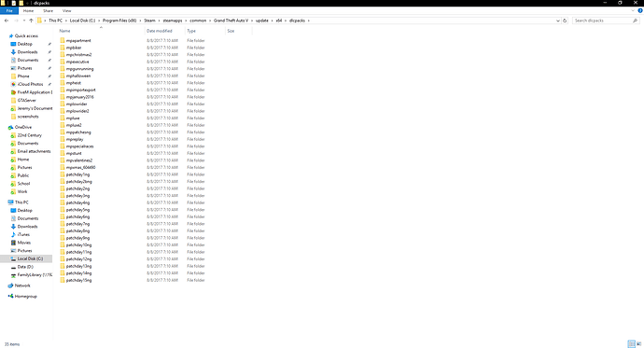
Task: Open iTunes under This PC
Action: point(23,234)
